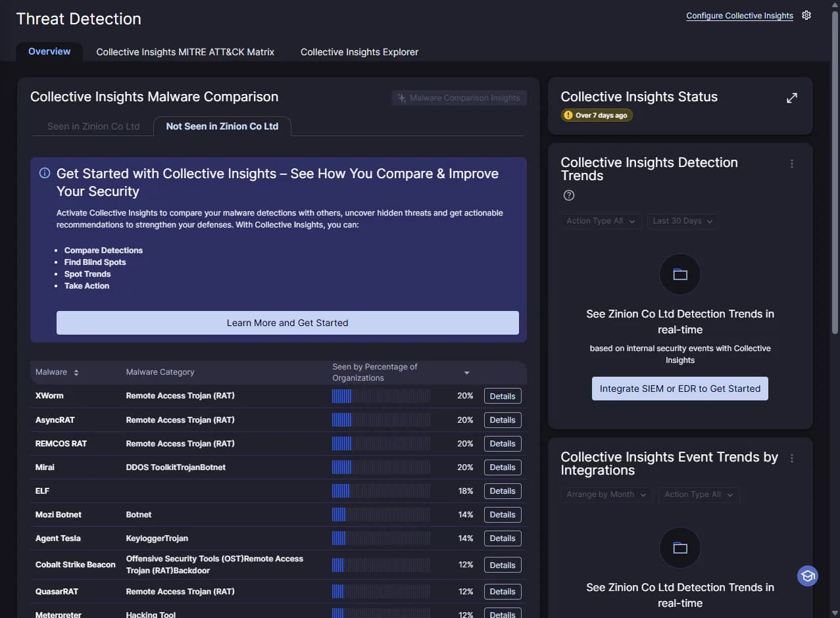Click Cobalt Strike Beacon percentage bar
Screen dimensions: 840x618
point(382,565)
